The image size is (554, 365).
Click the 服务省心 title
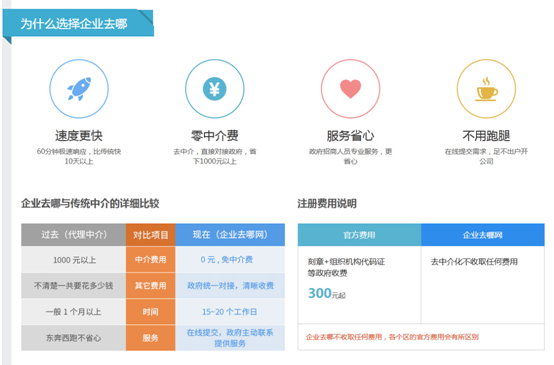[x=350, y=136]
